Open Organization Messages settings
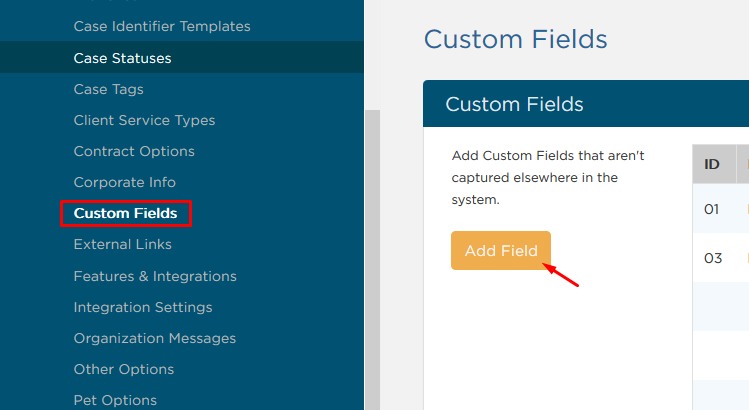Viewport: 749px width, 410px height. click(155, 338)
